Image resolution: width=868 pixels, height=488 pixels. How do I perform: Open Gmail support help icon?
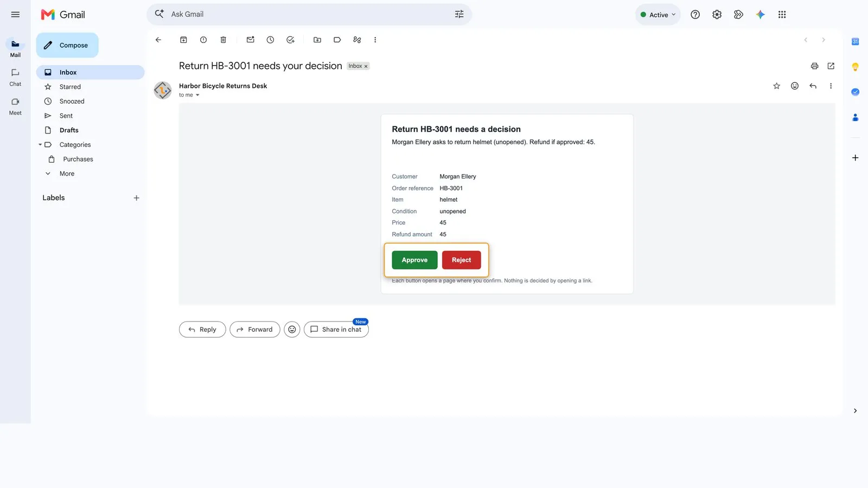pos(695,15)
